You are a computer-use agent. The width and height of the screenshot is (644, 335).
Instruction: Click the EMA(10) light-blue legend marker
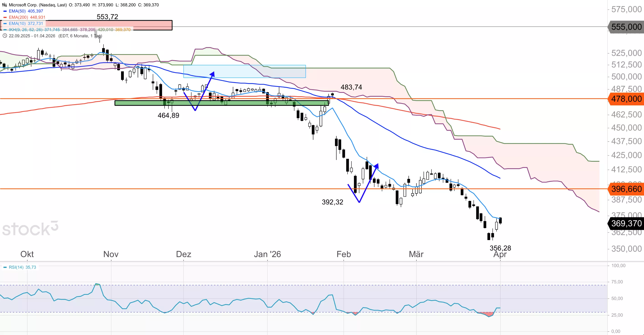[x=5, y=23]
